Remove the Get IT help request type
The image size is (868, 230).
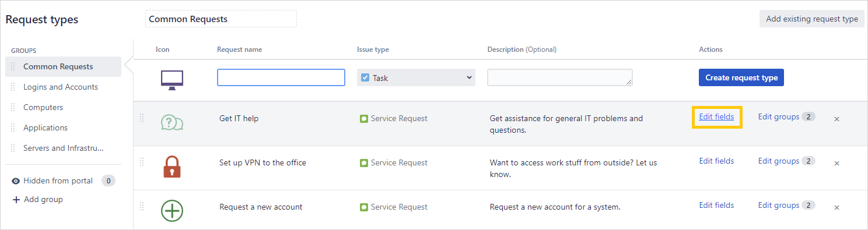(836, 119)
